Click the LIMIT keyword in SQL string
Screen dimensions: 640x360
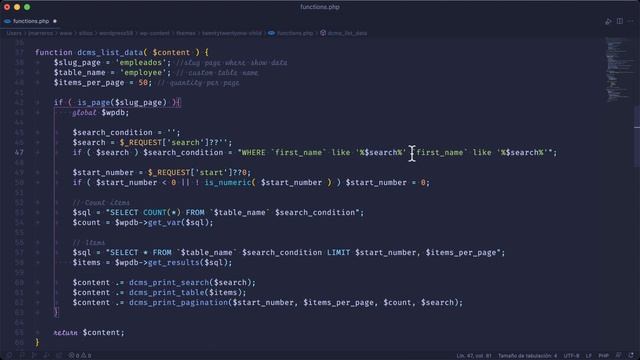tap(338, 253)
